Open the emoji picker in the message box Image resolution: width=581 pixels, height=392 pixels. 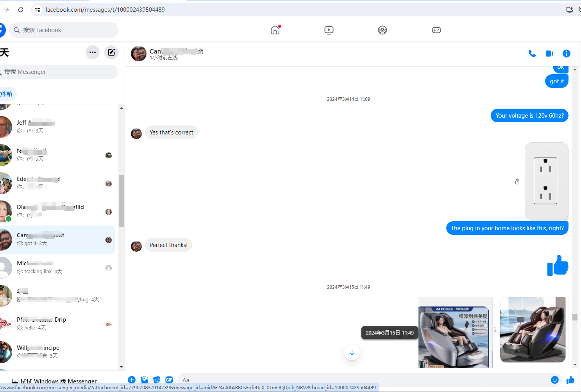[x=554, y=380]
